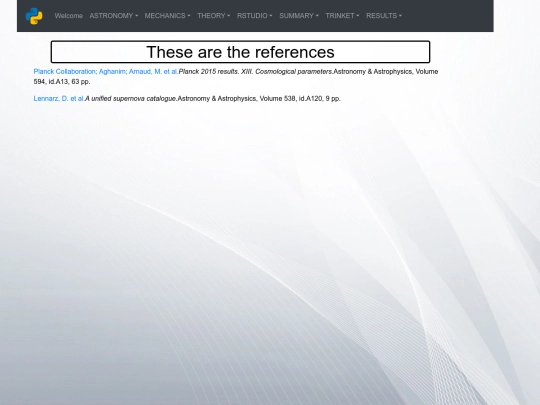Screen dimensions: 540x405
Task: Open the TRINKET dropdown menu
Action: tap(342, 16)
